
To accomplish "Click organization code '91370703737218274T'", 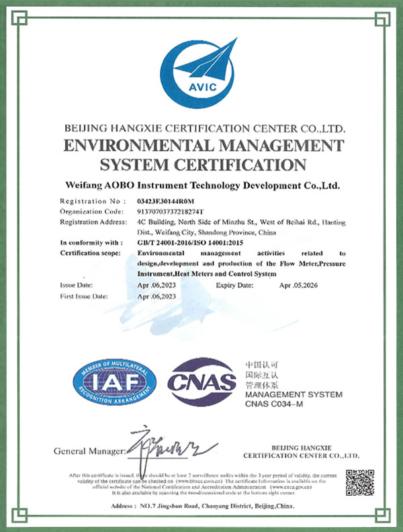I will tap(171, 212).
